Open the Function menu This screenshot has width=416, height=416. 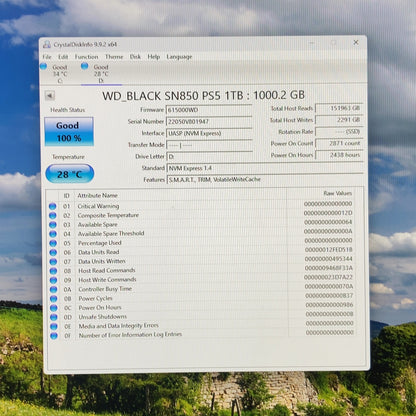[87, 57]
